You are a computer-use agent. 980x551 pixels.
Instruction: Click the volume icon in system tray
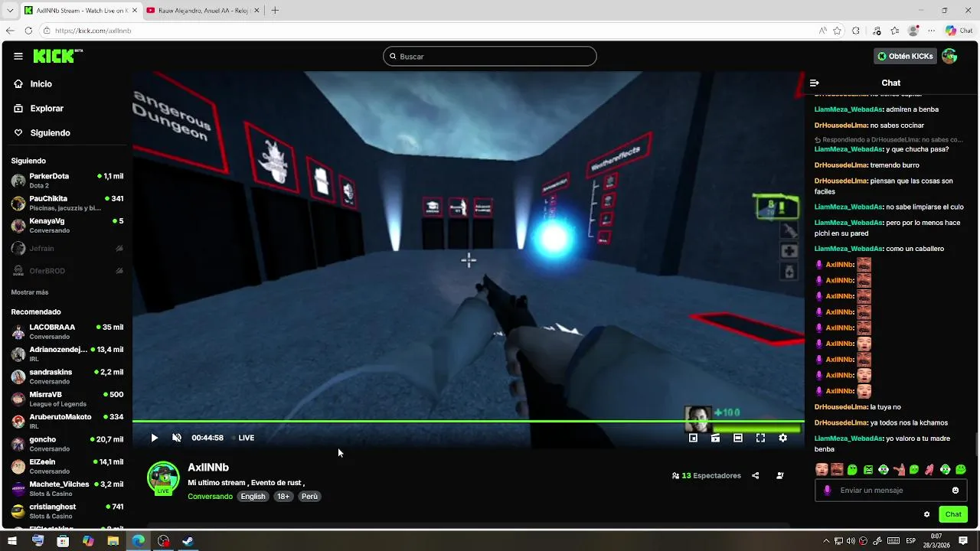tap(851, 541)
